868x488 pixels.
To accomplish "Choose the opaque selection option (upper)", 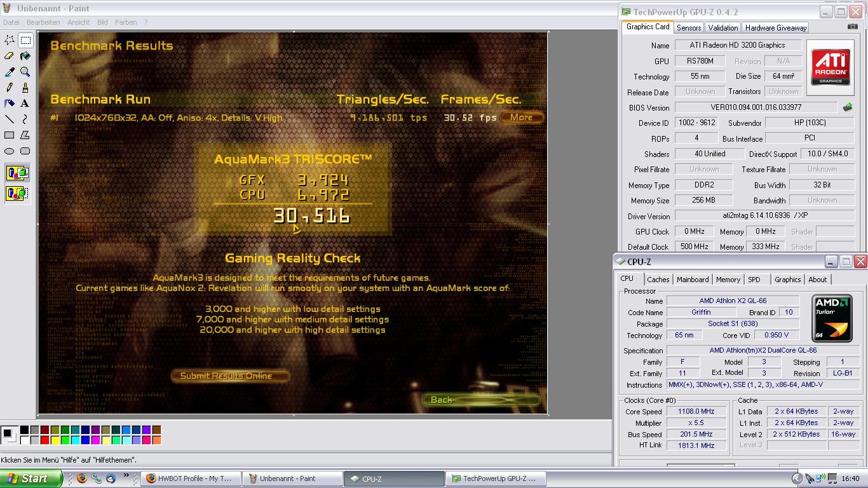I will pos(17,173).
